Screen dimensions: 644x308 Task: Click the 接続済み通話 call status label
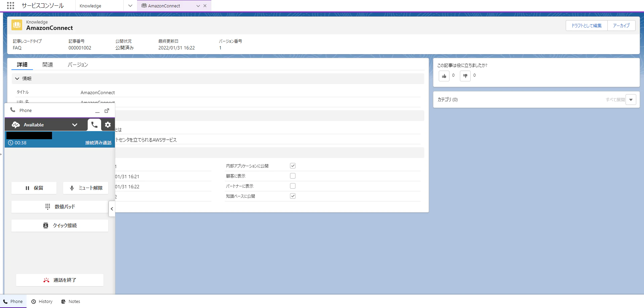[98, 143]
